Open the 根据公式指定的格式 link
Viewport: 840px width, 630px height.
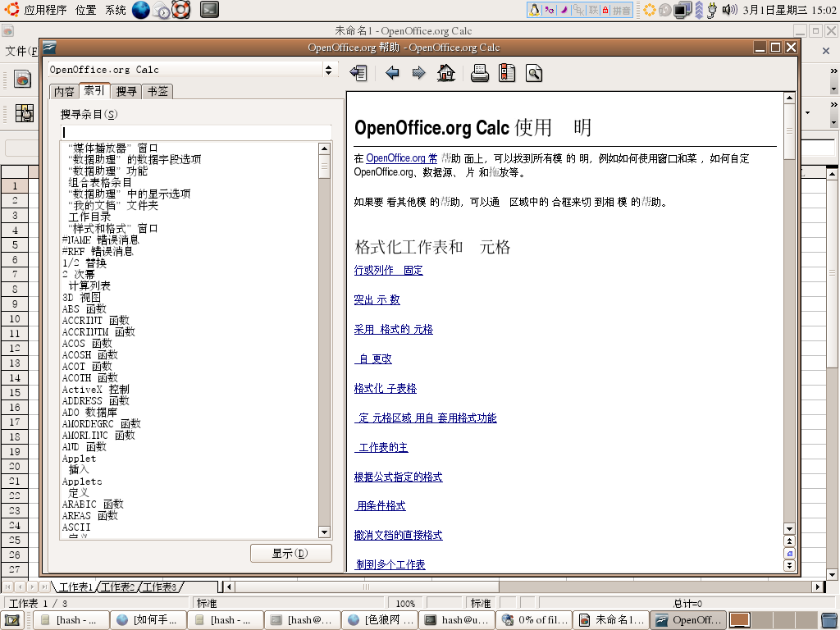[398, 477]
